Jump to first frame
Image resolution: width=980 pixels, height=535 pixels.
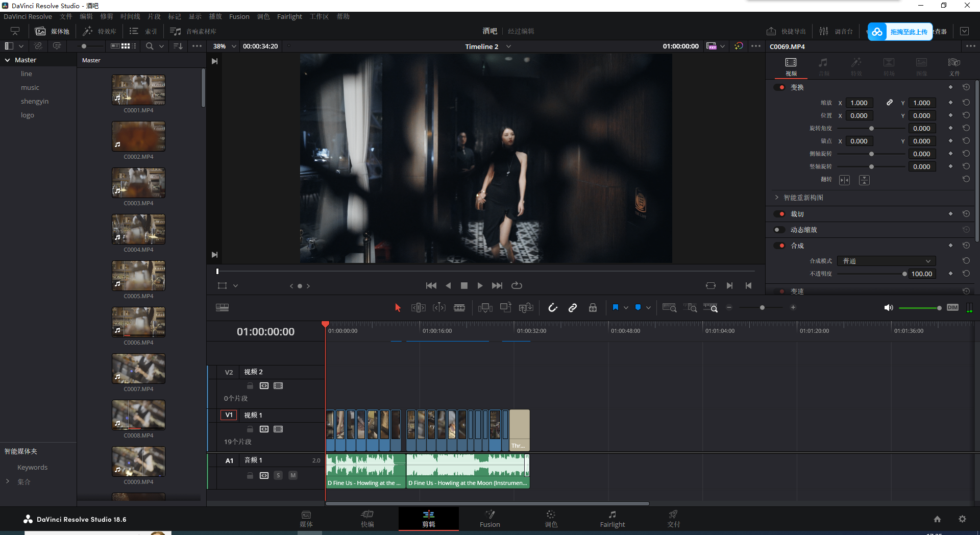pos(431,285)
